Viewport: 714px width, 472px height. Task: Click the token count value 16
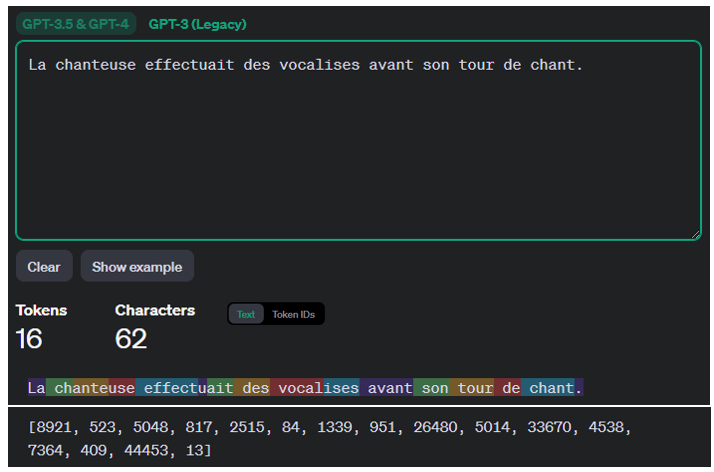pos(29,339)
